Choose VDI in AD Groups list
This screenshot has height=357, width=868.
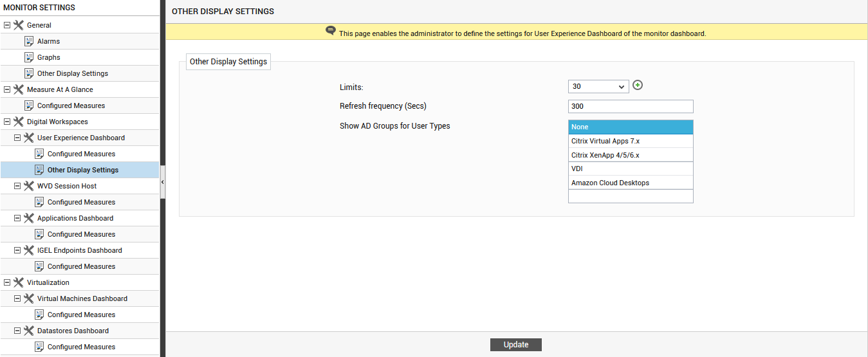(x=631, y=169)
